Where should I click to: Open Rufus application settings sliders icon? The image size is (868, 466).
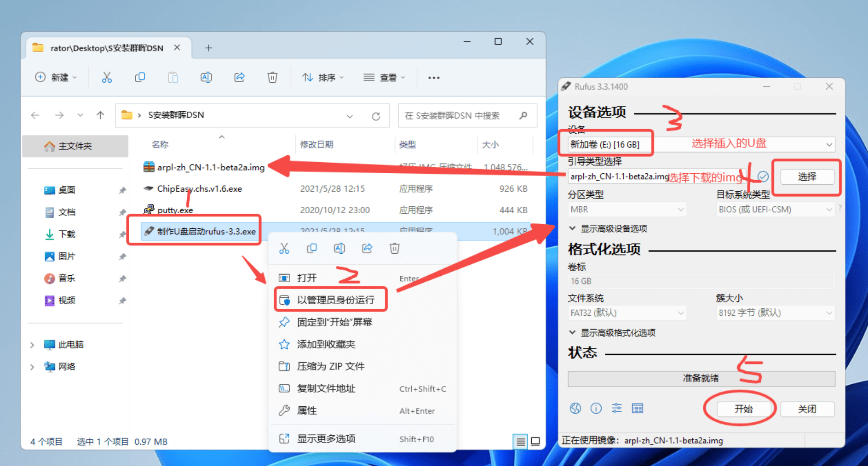click(616, 408)
